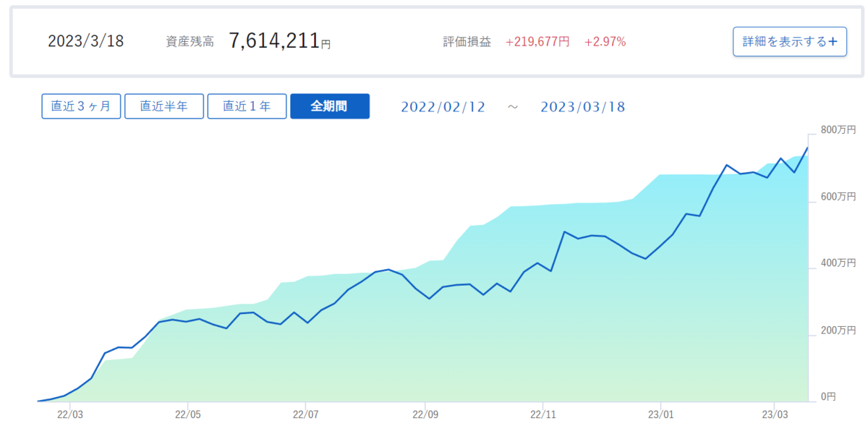Click the asset balance 7,614,211円
Screen dimensions: 868x421
pos(280,41)
